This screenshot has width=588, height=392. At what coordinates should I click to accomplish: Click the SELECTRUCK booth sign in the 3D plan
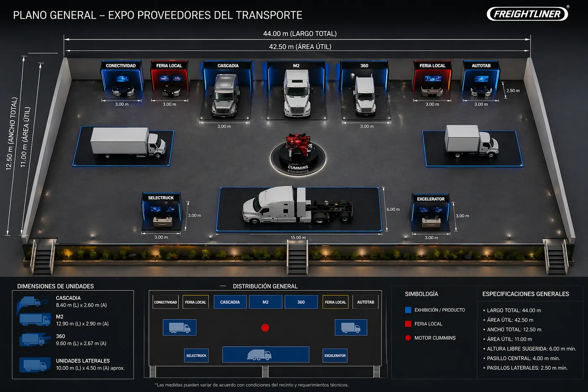click(x=161, y=198)
